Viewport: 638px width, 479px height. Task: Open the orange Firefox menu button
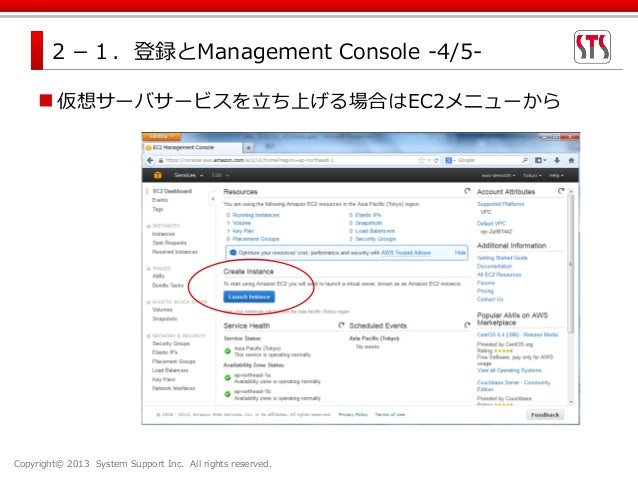(x=162, y=136)
